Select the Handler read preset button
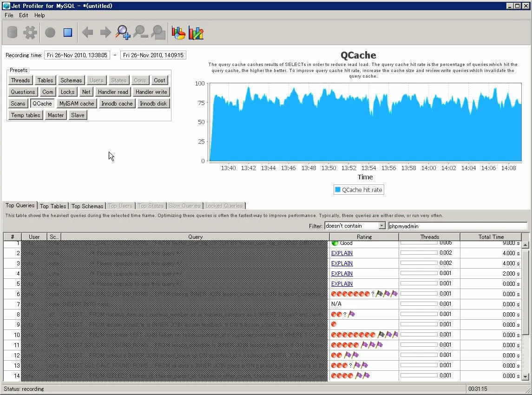 [x=112, y=92]
